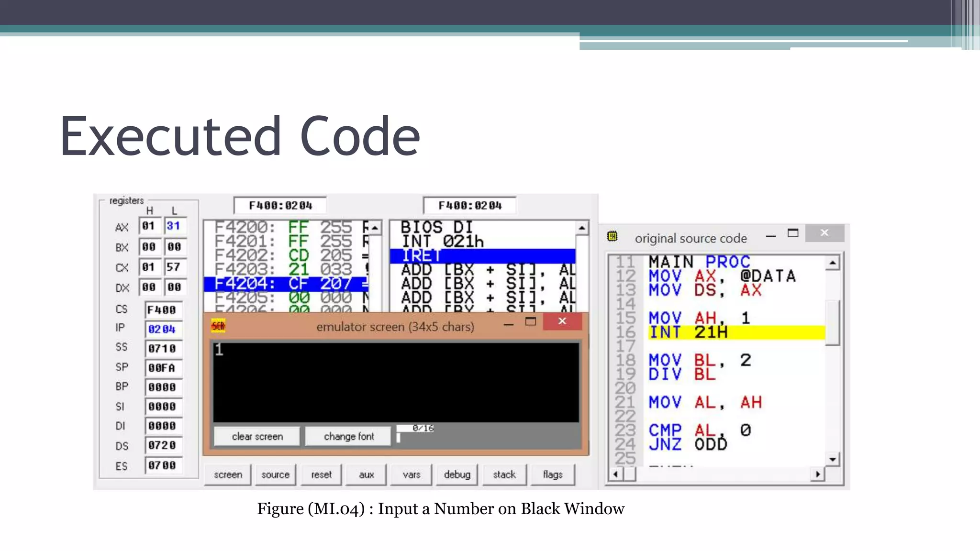
Task: Click the AX high byte field 01
Action: point(149,226)
